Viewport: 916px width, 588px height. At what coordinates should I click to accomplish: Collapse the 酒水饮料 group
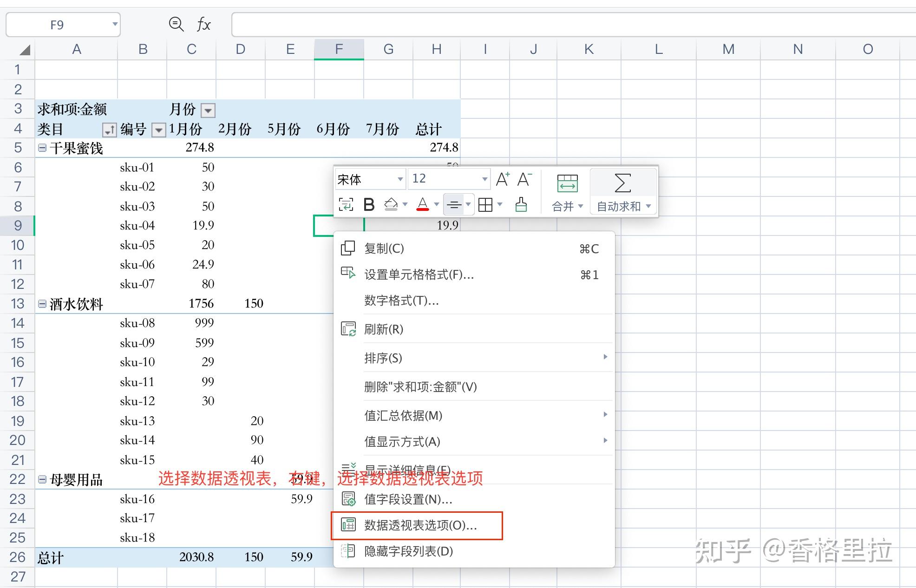pos(42,303)
